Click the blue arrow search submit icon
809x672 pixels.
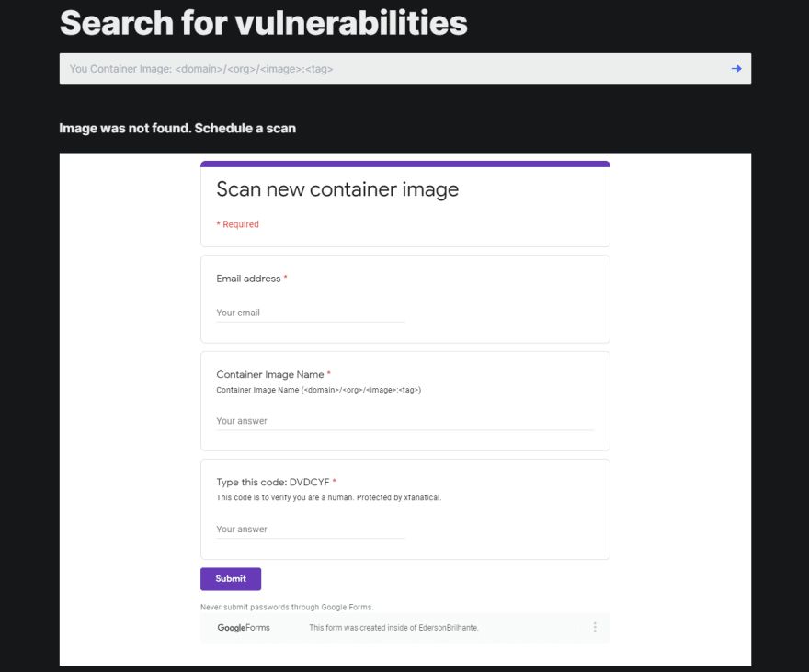(735, 69)
